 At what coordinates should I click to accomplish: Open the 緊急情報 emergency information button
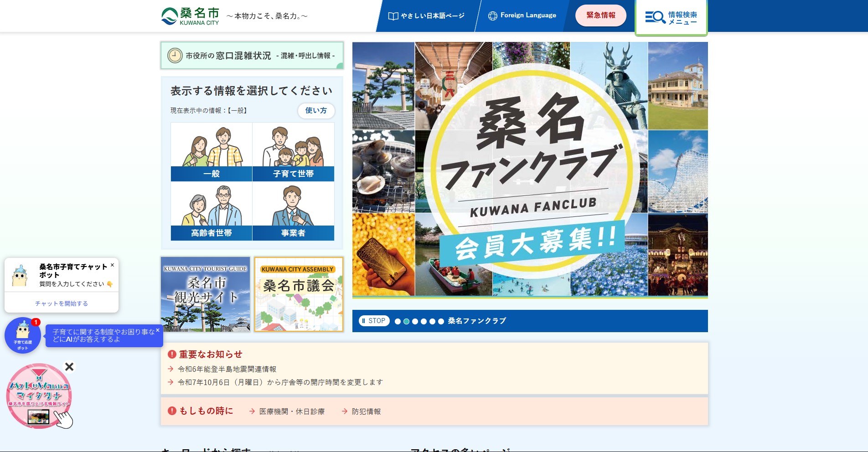pos(601,15)
